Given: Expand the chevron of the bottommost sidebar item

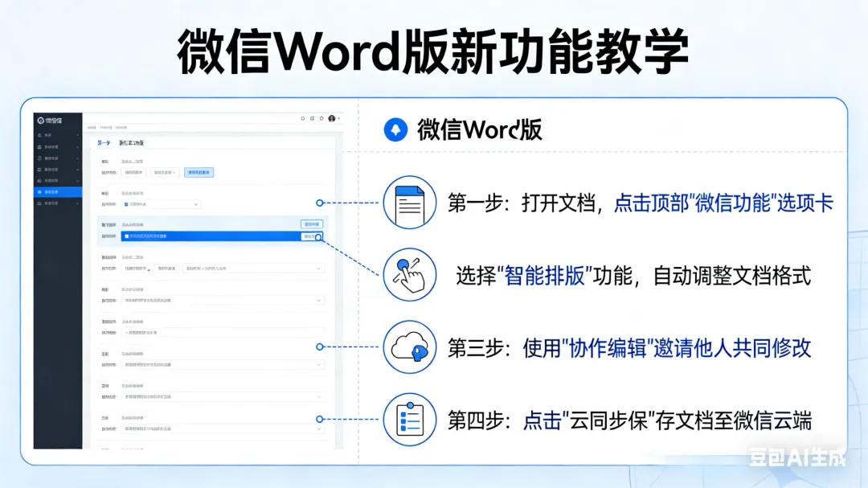Looking at the screenshot, I should (x=77, y=203).
